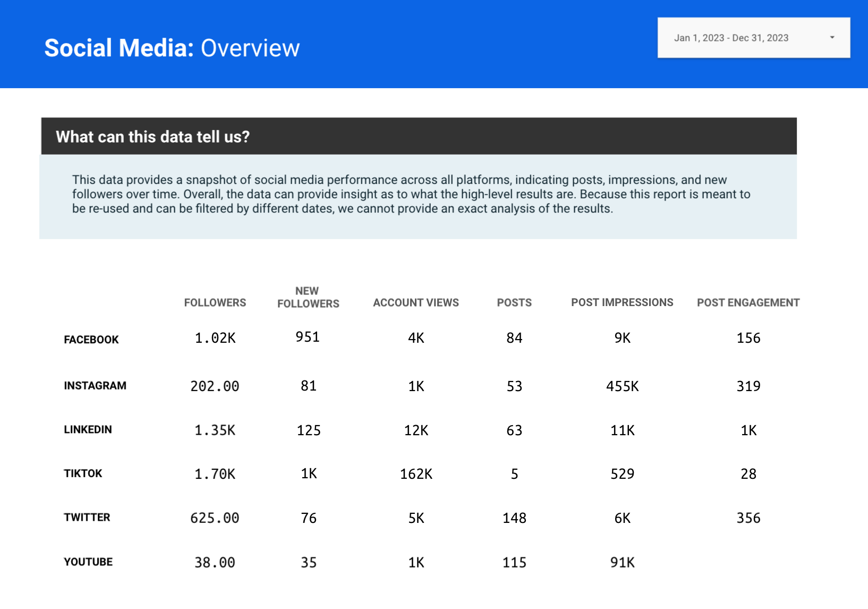Select the YOUTUBE row label
The height and width of the screenshot is (609, 868).
coord(88,562)
